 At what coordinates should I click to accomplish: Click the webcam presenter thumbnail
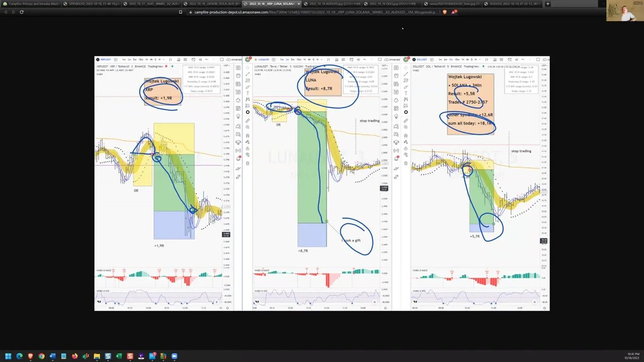pos(624,11)
